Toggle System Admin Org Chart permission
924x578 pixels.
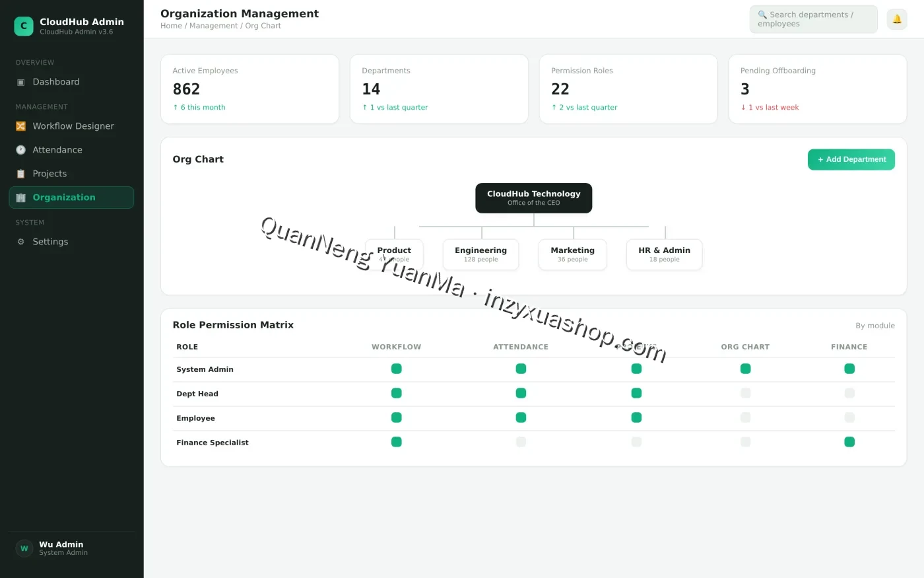tap(745, 369)
